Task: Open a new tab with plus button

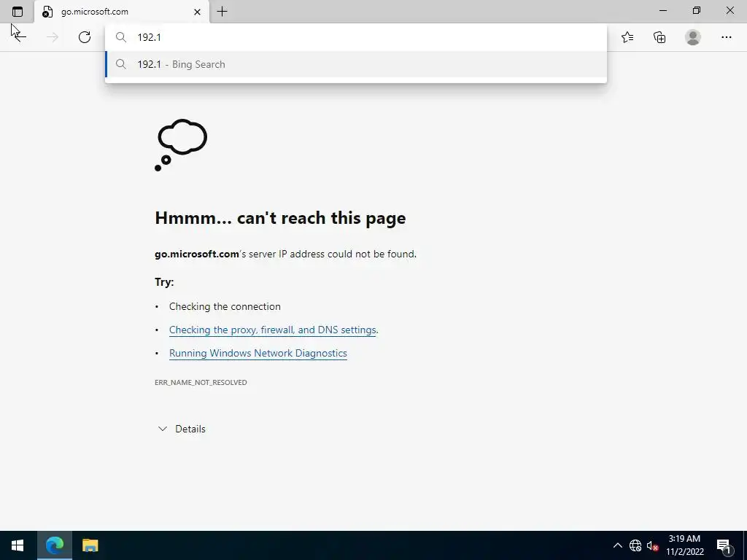Action: click(x=222, y=12)
